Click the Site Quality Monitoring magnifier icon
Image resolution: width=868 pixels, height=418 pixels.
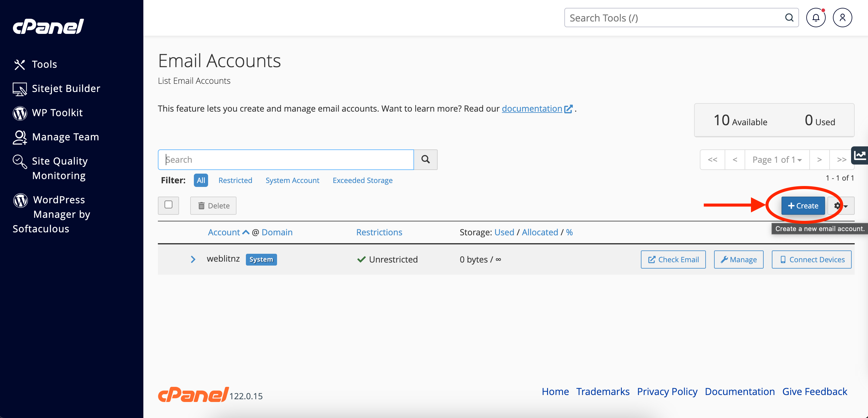point(20,162)
